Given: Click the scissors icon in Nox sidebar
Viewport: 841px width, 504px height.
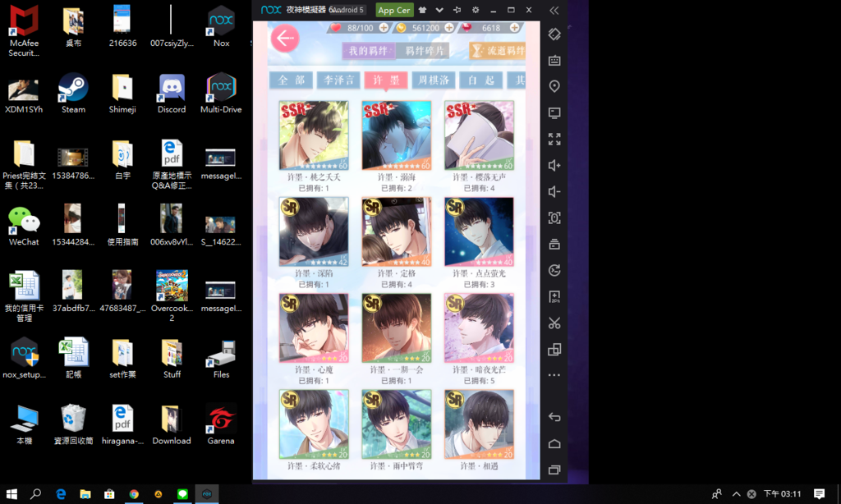Looking at the screenshot, I should coord(554,323).
